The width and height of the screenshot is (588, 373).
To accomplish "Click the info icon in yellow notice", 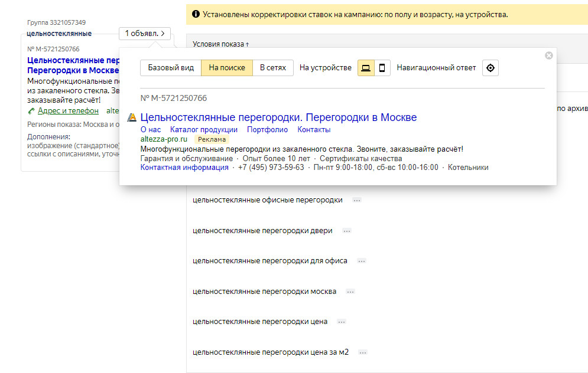I will point(196,14).
